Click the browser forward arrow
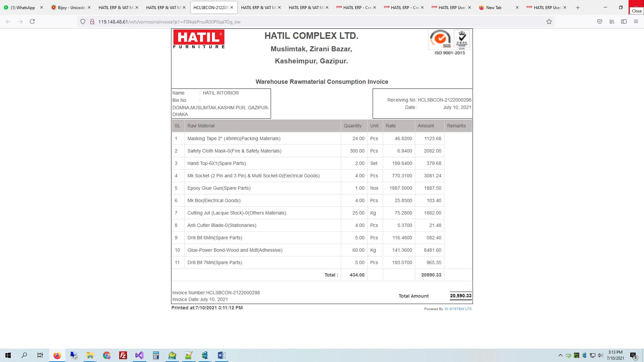Viewport: 644px width, 362px height. click(20, 21)
